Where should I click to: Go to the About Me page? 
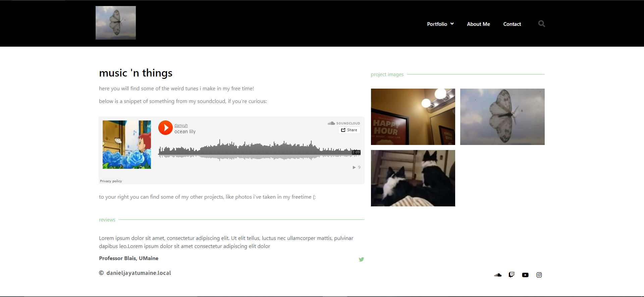[478, 24]
